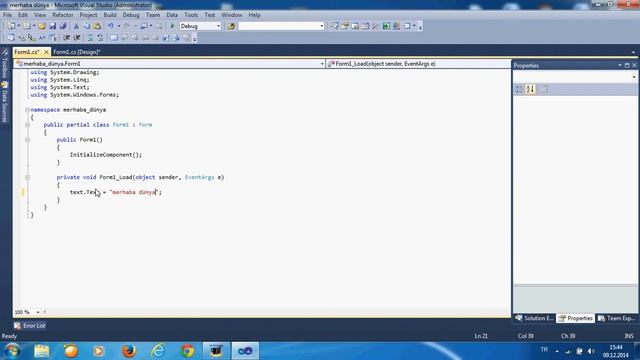Image resolution: width=640 pixels, height=360 pixels.
Task: Open Firefox from the taskbar
Action: click(129, 351)
